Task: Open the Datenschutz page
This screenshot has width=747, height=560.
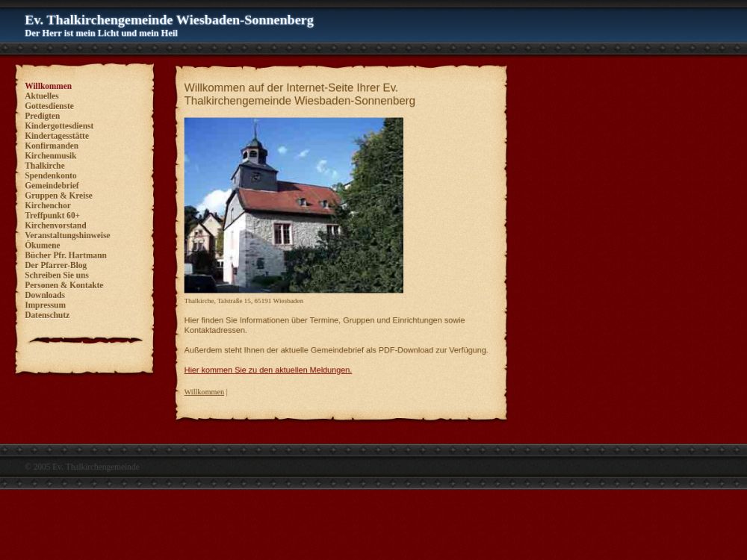Action: point(47,315)
